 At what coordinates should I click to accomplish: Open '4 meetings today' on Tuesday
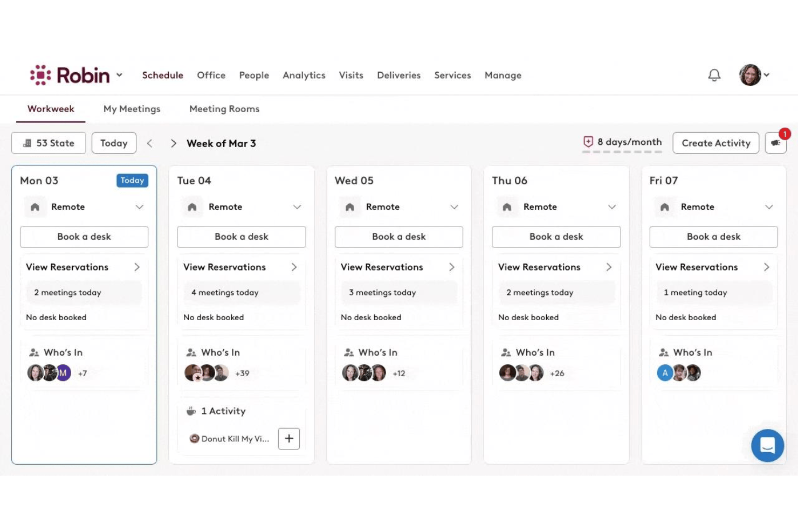pos(242,293)
